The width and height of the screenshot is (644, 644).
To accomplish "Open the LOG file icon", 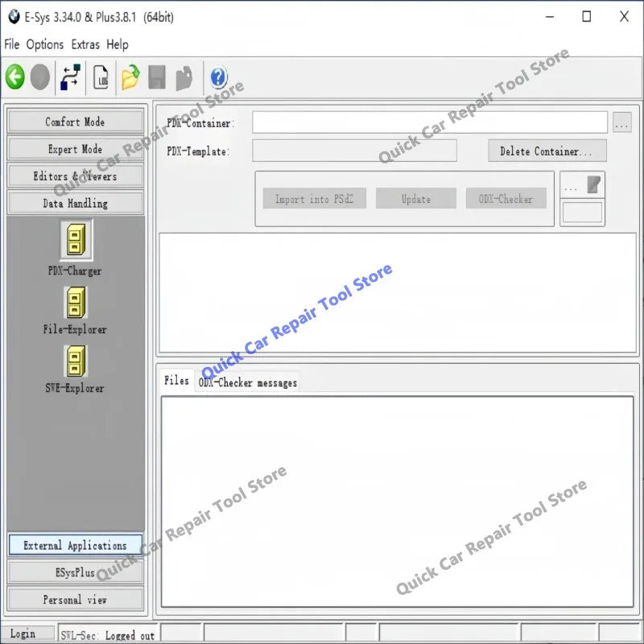I will click(x=101, y=76).
